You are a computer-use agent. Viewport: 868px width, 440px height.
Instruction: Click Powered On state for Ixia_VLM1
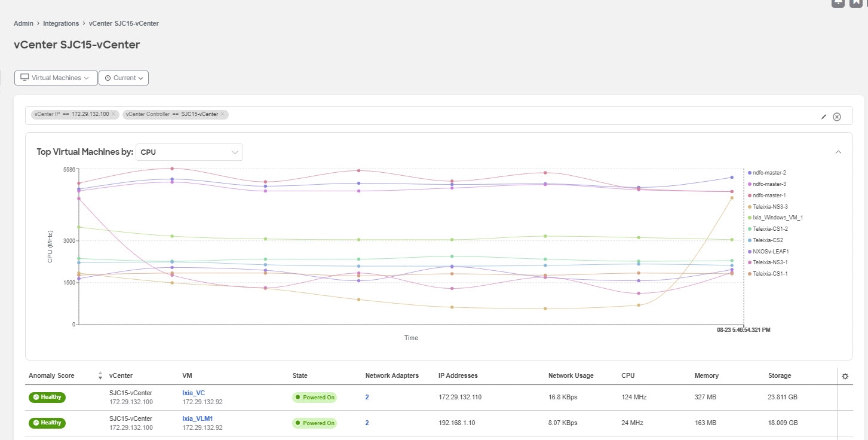click(314, 423)
